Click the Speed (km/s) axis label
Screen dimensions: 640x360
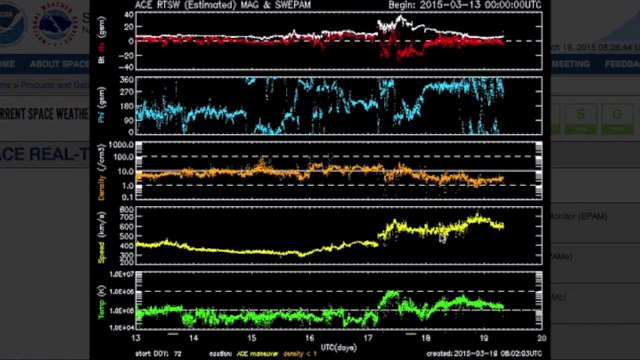pos(101,237)
